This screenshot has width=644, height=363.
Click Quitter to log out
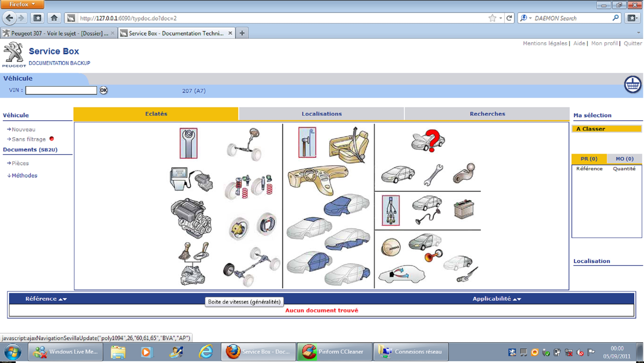point(633,43)
